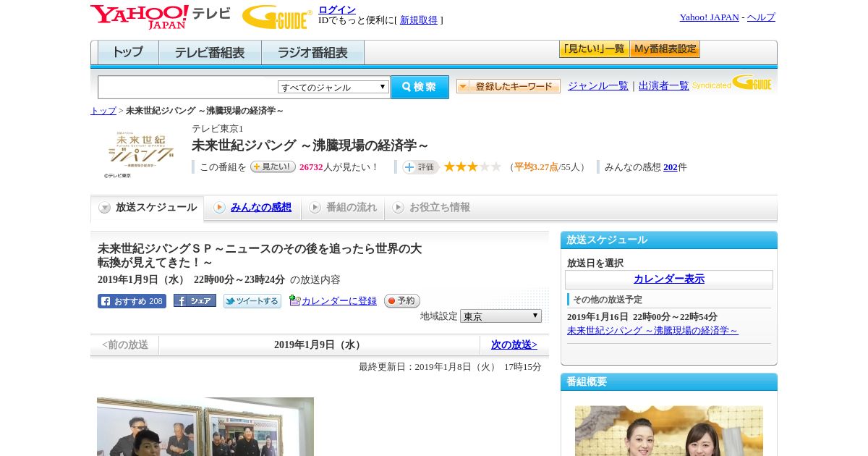
Task: Click the Syndicated G-GUIDE logo
Action: pyautogui.click(x=732, y=83)
